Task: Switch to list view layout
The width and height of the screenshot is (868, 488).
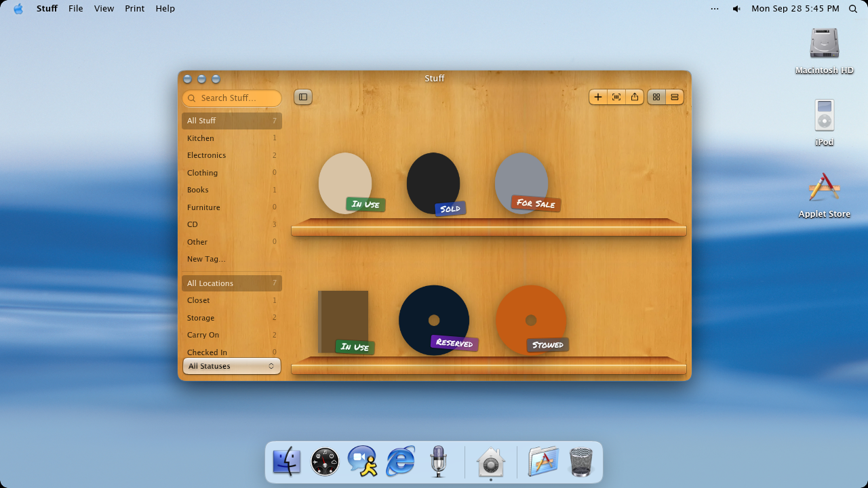Action: pyautogui.click(x=674, y=97)
